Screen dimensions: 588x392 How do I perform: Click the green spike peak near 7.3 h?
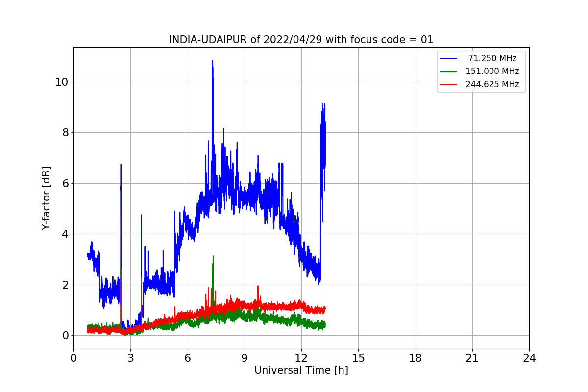pyautogui.click(x=213, y=256)
